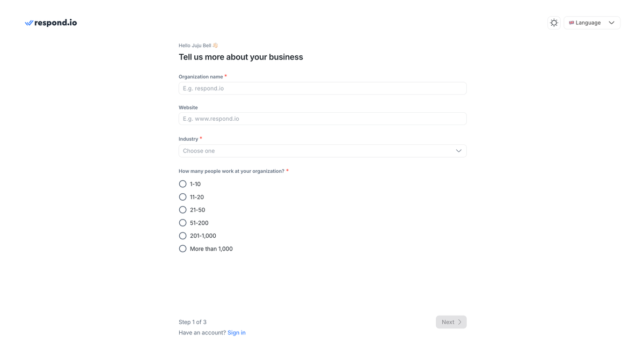Click the 'Step 1 of 3' indicator
This screenshot has width=644, height=351.
[x=193, y=321]
